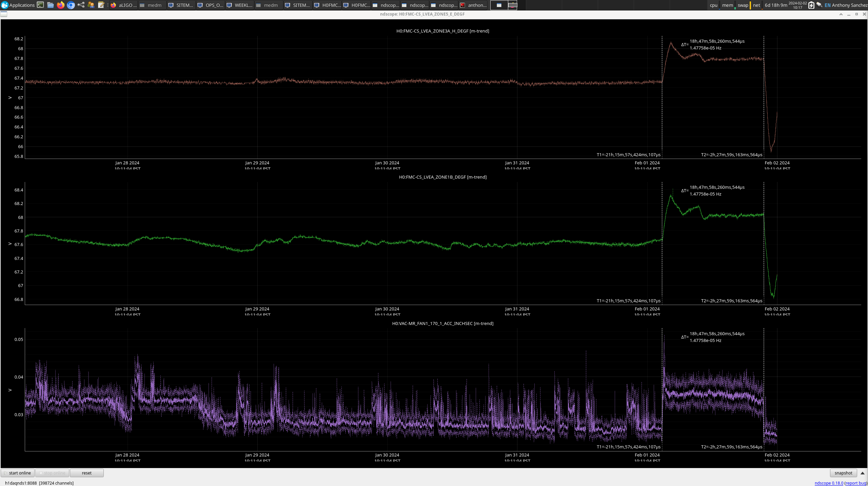
Task: Switch to the WEEKL... taskbar window
Action: pyautogui.click(x=240, y=5)
